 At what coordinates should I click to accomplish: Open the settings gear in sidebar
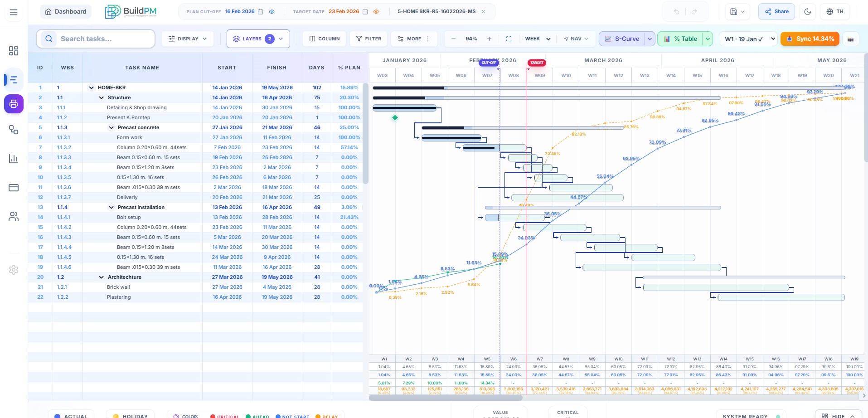point(14,270)
